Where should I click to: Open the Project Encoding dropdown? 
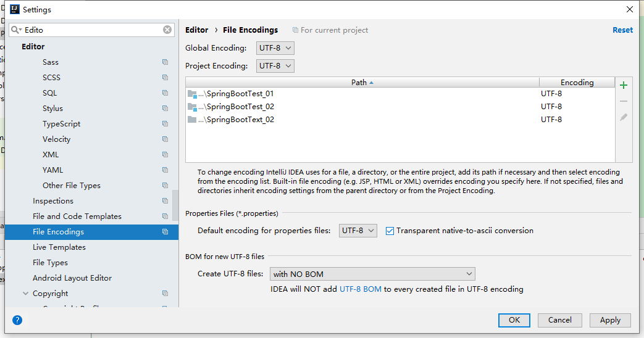[275, 65]
